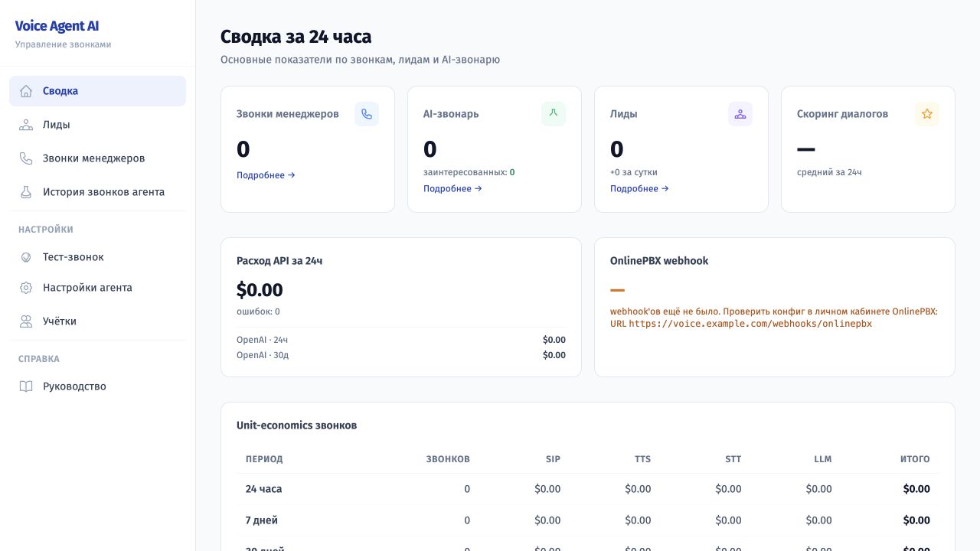Click the icon beside Тест-звонок
980x551 pixels.
(26, 257)
